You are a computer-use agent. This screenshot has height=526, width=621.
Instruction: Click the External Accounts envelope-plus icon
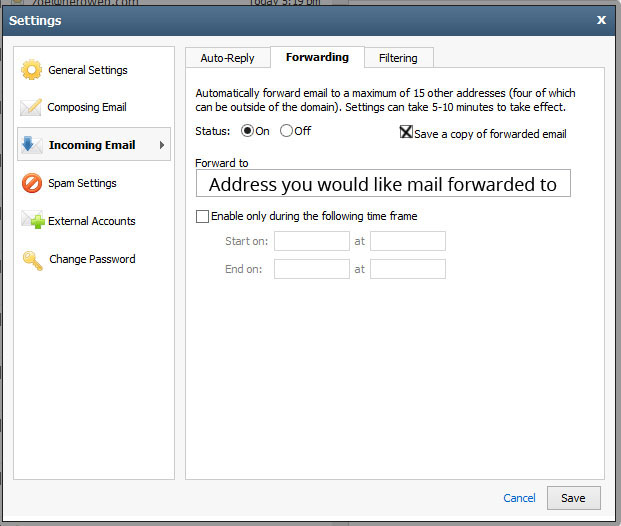coord(32,220)
